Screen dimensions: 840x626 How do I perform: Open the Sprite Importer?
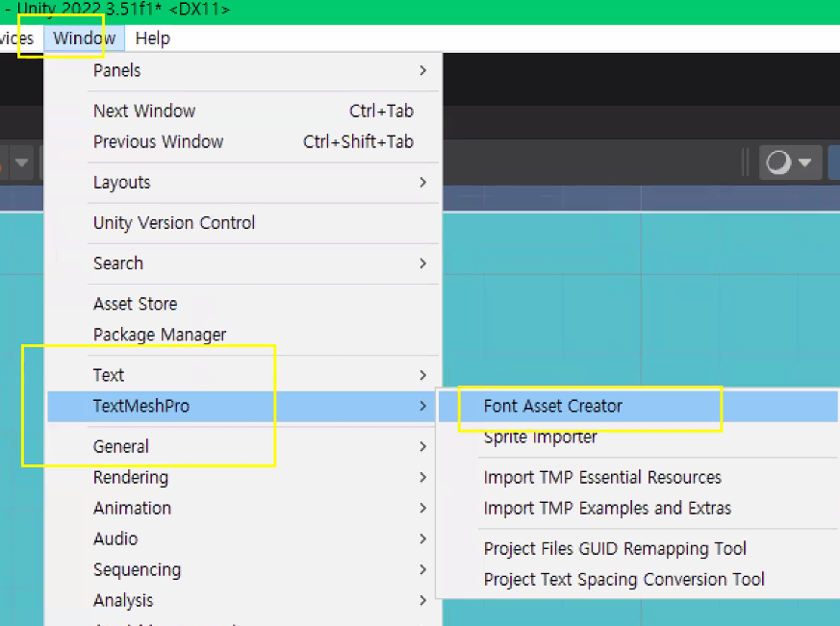[x=638, y=437]
